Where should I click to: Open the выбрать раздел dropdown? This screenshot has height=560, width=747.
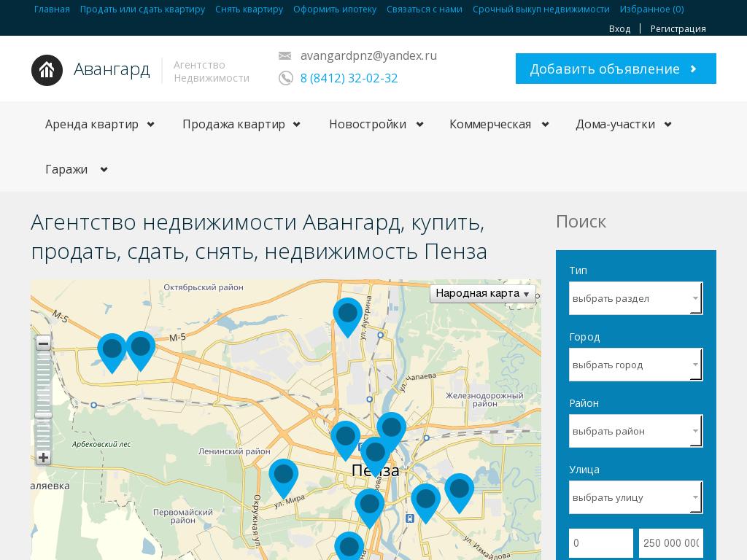[635, 298]
